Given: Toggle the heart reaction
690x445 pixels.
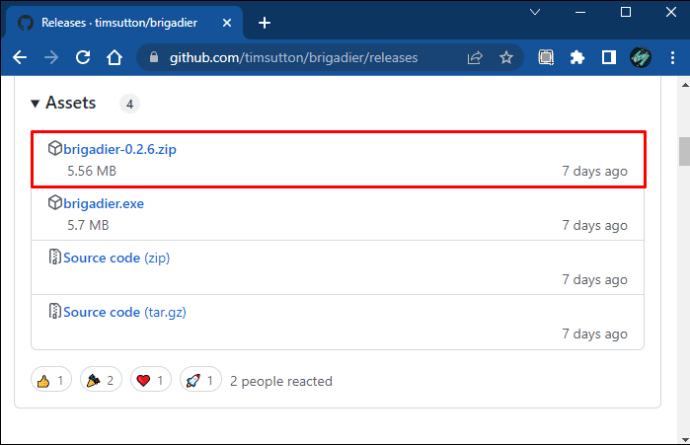Looking at the screenshot, I should point(150,380).
